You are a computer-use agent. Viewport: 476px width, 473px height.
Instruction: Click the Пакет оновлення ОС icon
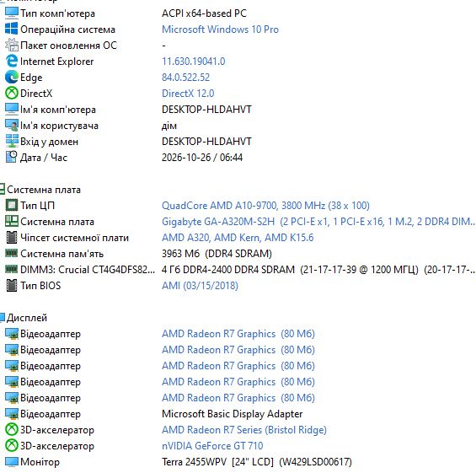[x=12, y=45]
